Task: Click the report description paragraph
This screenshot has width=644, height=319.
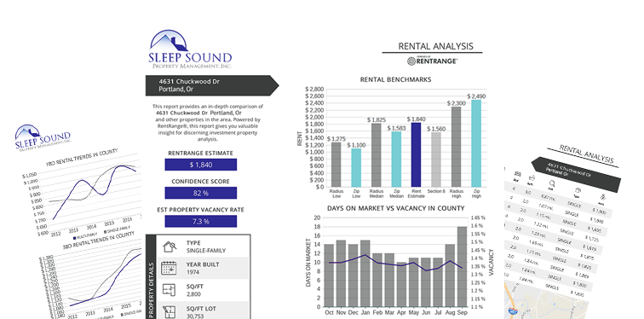Action: [x=207, y=123]
